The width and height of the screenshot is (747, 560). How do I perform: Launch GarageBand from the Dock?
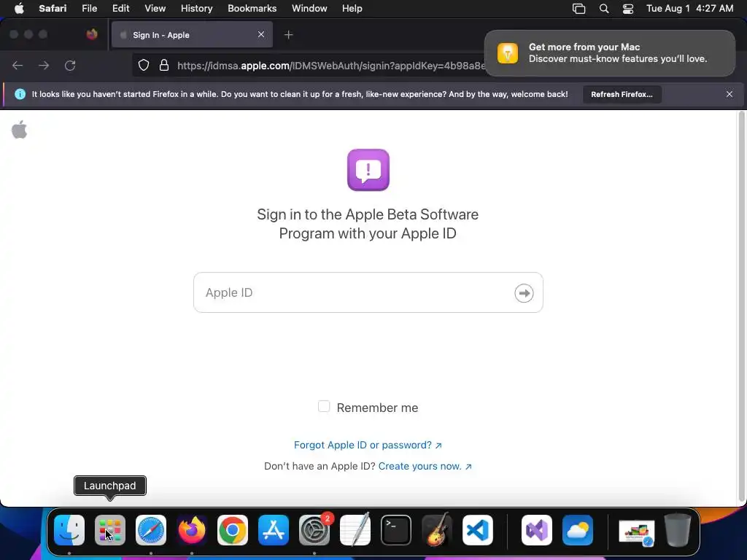click(x=437, y=530)
